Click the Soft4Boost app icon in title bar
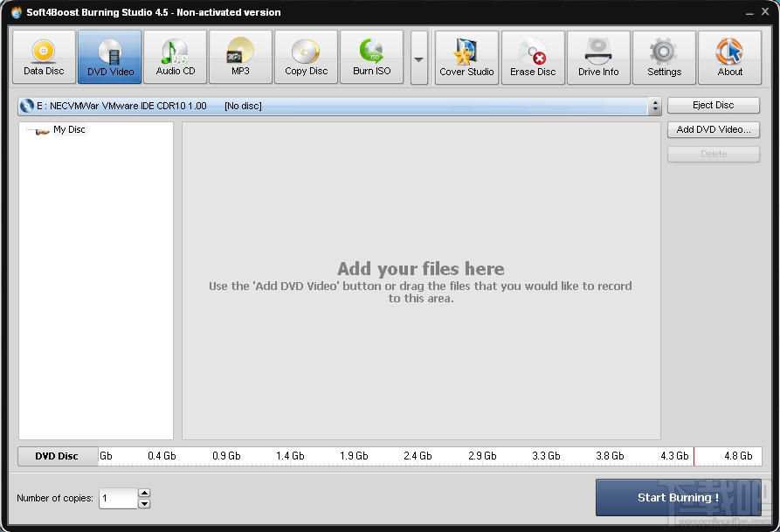The width and height of the screenshot is (780, 532). (x=17, y=12)
